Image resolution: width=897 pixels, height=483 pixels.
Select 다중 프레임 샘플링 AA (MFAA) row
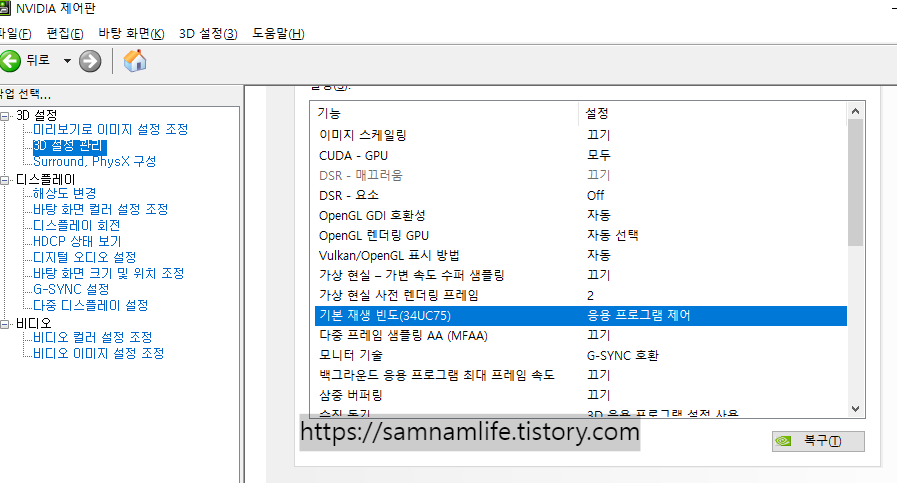581,335
